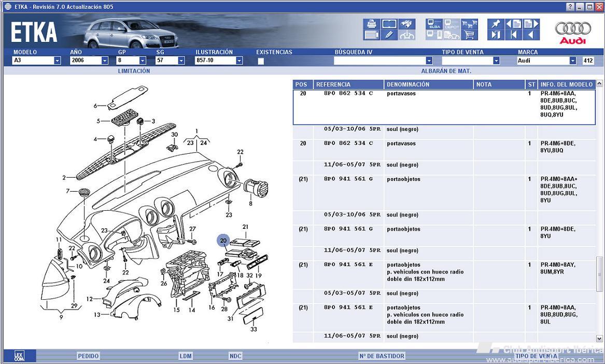Click the DENOMINACIÓN column header
This screenshot has height=364, width=605.
pyautogui.click(x=428, y=84)
